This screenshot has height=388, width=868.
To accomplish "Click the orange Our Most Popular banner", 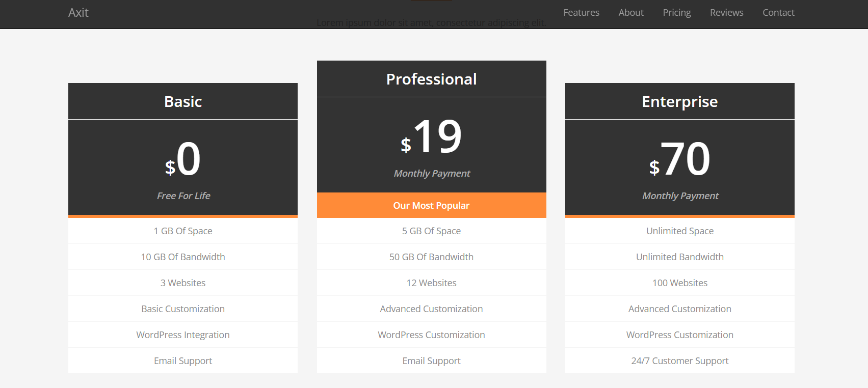I will point(431,205).
